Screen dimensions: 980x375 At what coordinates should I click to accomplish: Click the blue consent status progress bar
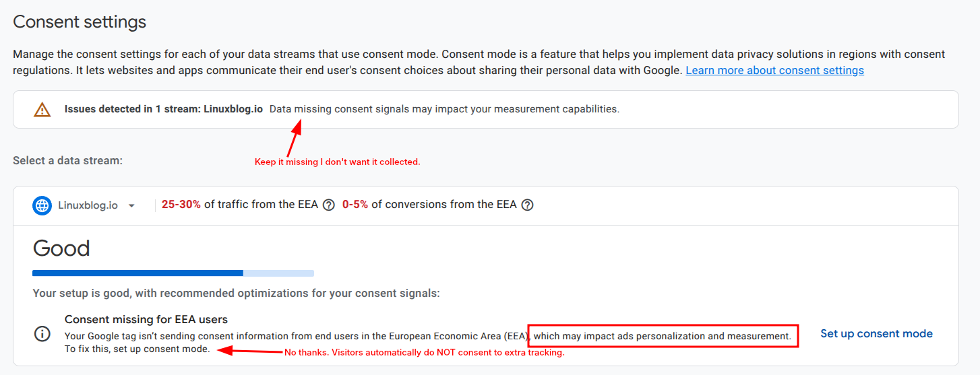tap(138, 273)
